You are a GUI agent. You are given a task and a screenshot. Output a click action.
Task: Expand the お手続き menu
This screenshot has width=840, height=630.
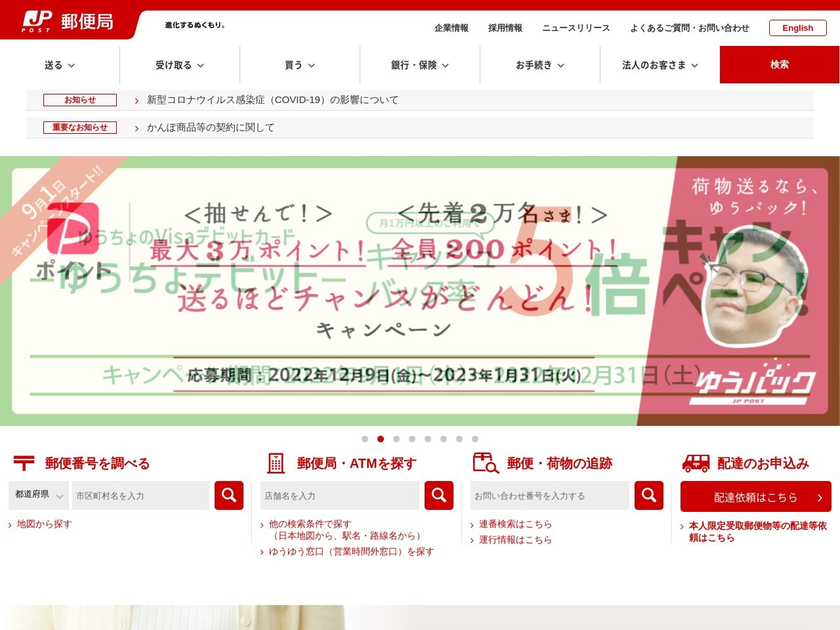point(540,65)
